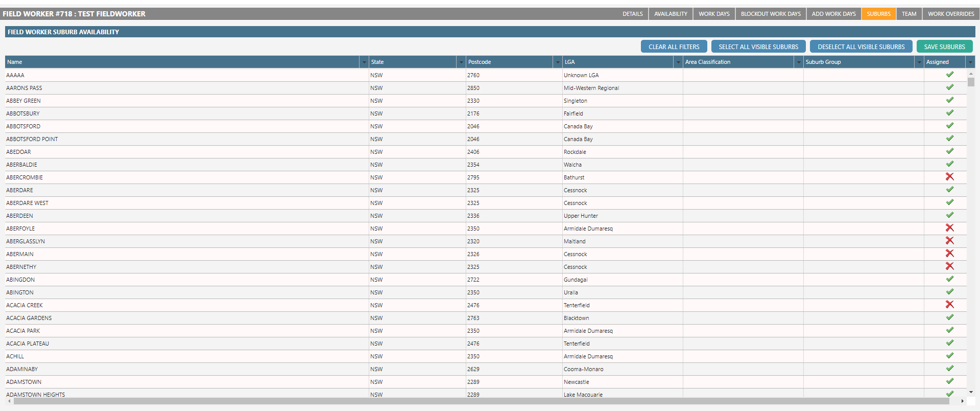980x411 pixels.
Task: Toggle assigned status for ACACIA GARDENS
Action: point(949,317)
